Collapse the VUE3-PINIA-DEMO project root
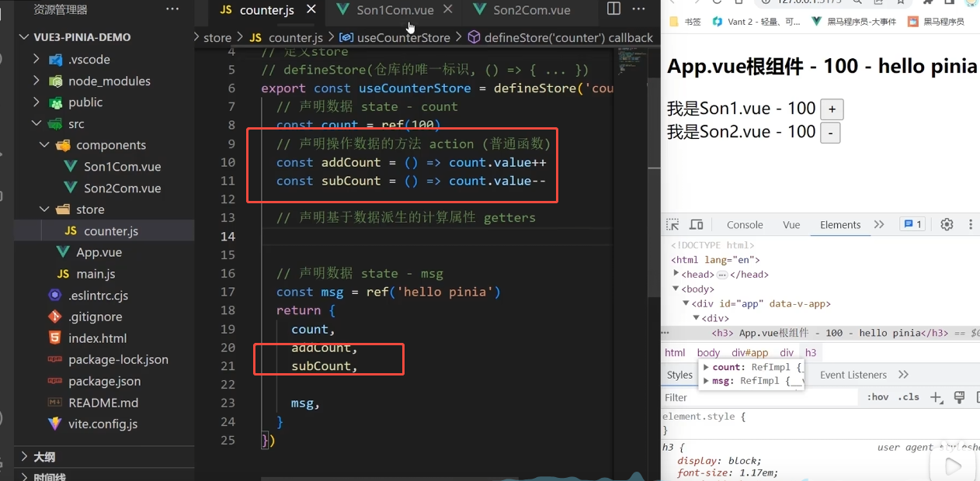Viewport: 980px width, 481px height. pos(24,37)
